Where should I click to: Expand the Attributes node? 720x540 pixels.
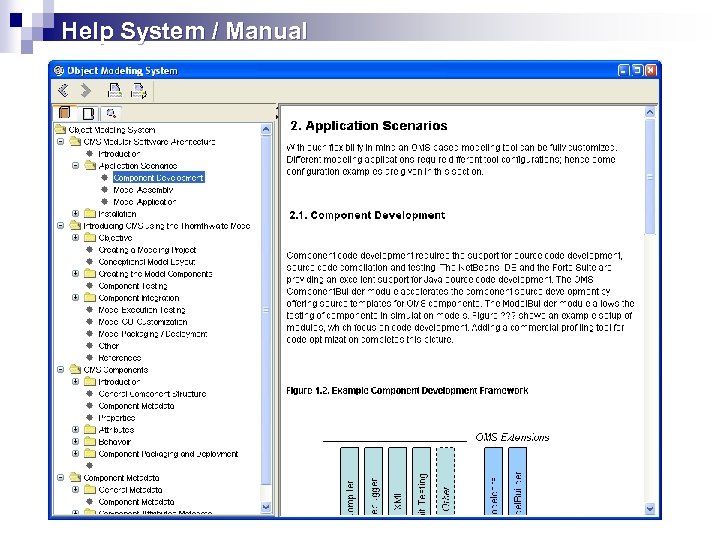[x=76, y=429]
